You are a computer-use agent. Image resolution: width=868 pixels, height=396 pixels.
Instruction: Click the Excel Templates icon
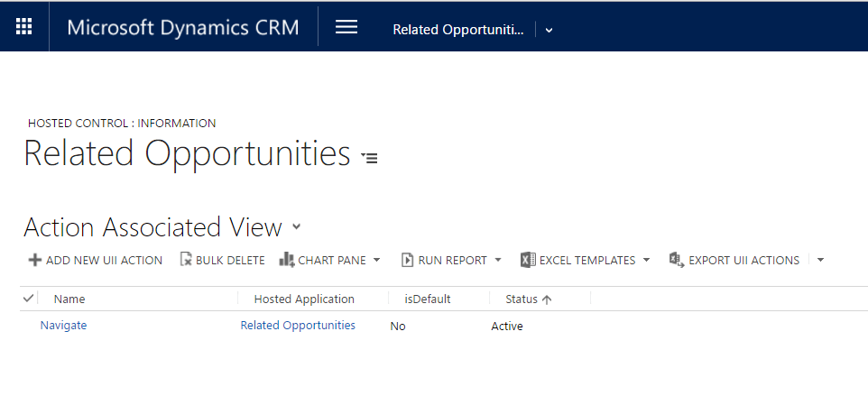(528, 260)
